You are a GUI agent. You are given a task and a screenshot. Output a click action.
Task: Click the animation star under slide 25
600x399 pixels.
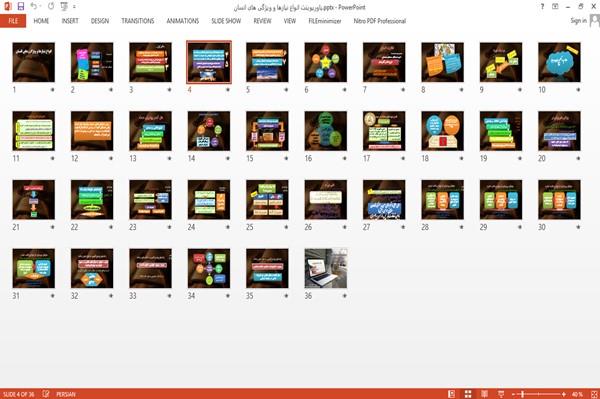tap(286, 227)
